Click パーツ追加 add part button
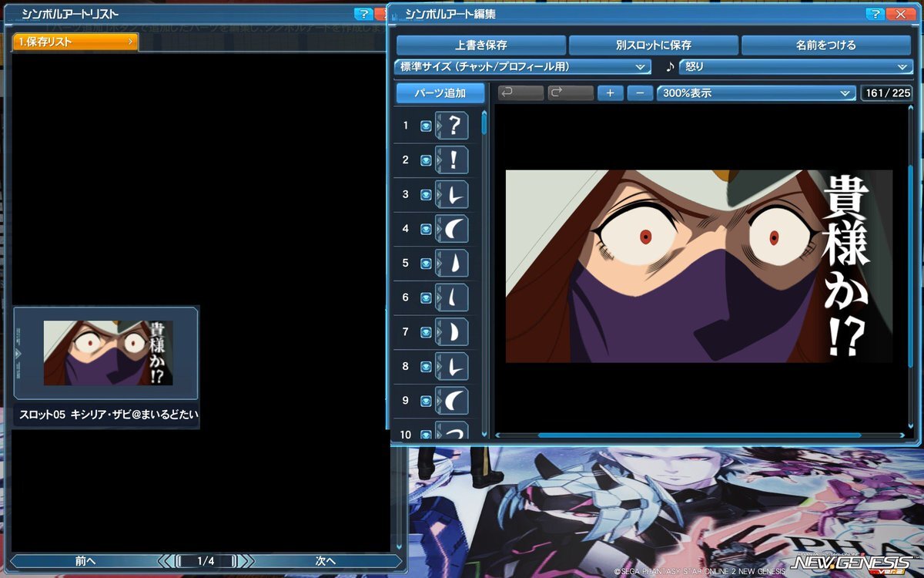 pos(440,93)
